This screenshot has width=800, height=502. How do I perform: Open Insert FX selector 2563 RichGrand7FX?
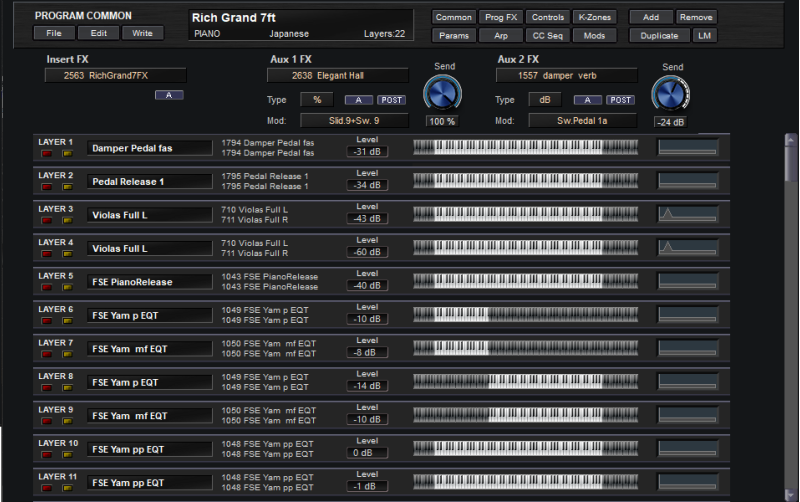click(x=115, y=75)
